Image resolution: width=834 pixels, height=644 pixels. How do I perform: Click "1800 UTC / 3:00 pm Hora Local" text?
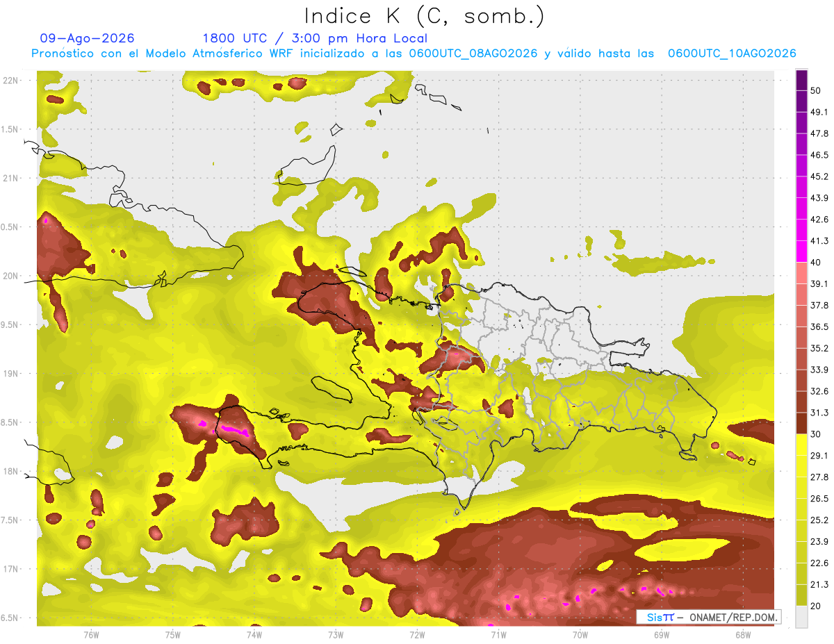(315, 38)
